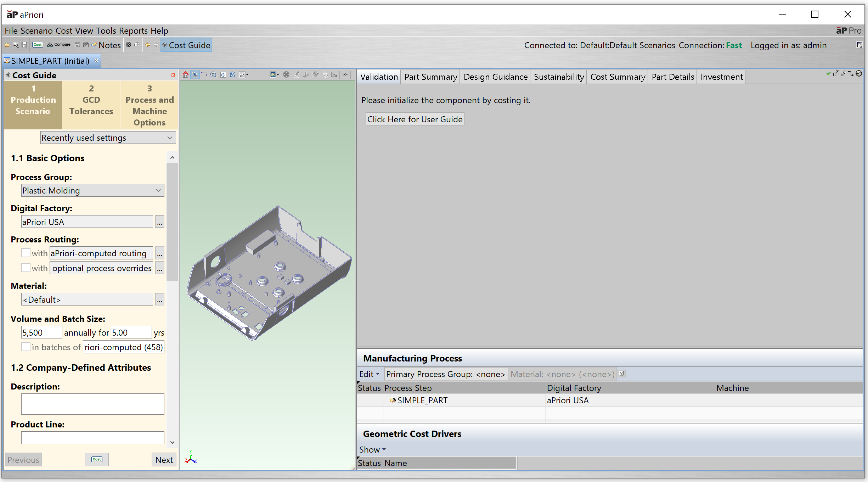
Task: Close the Cost Guide panel with red x
Action: (x=173, y=75)
